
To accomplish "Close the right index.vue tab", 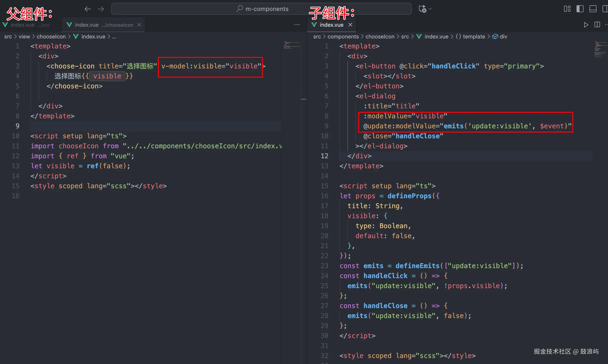I will coord(350,25).
